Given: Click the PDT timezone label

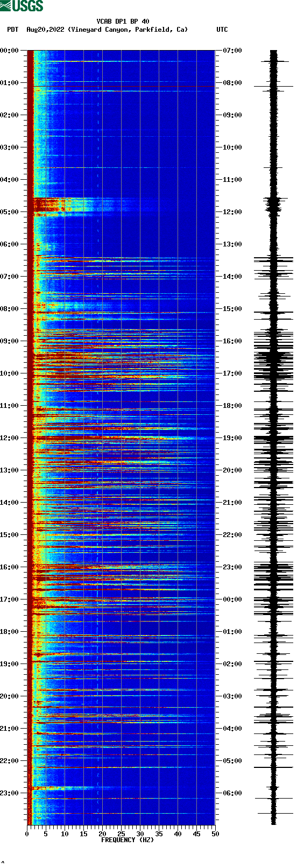Looking at the screenshot, I should pyautogui.click(x=12, y=30).
